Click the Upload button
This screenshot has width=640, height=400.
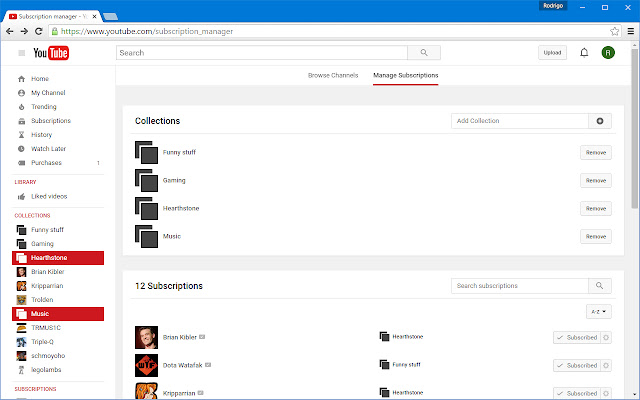tap(552, 53)
